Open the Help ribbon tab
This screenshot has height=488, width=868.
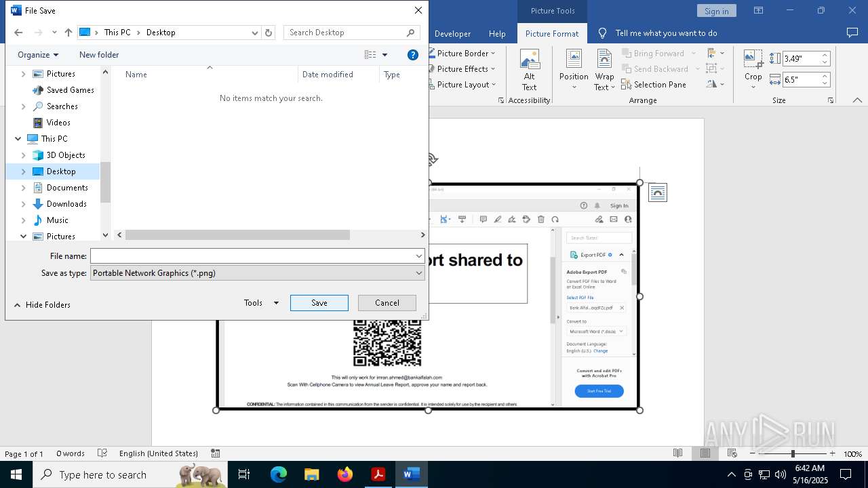click(497, 33)
